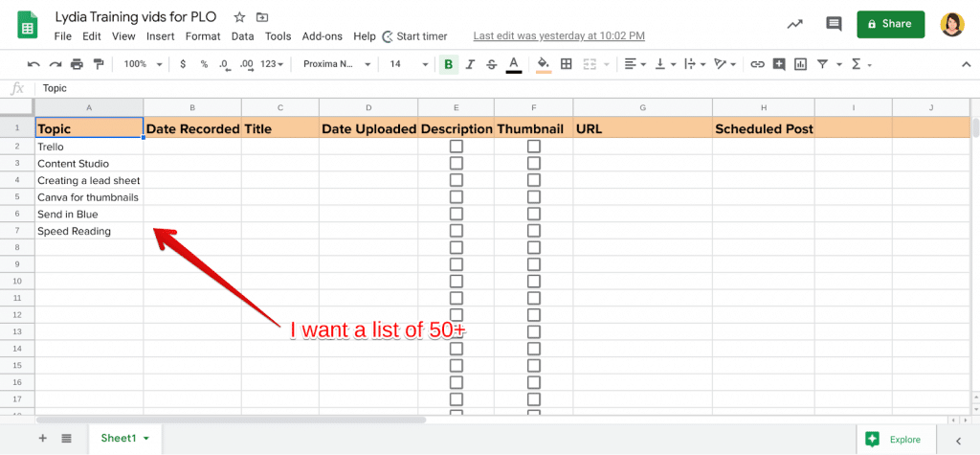The image size is (980, 455).
Task: Format as percent
Action: [204, 64]
